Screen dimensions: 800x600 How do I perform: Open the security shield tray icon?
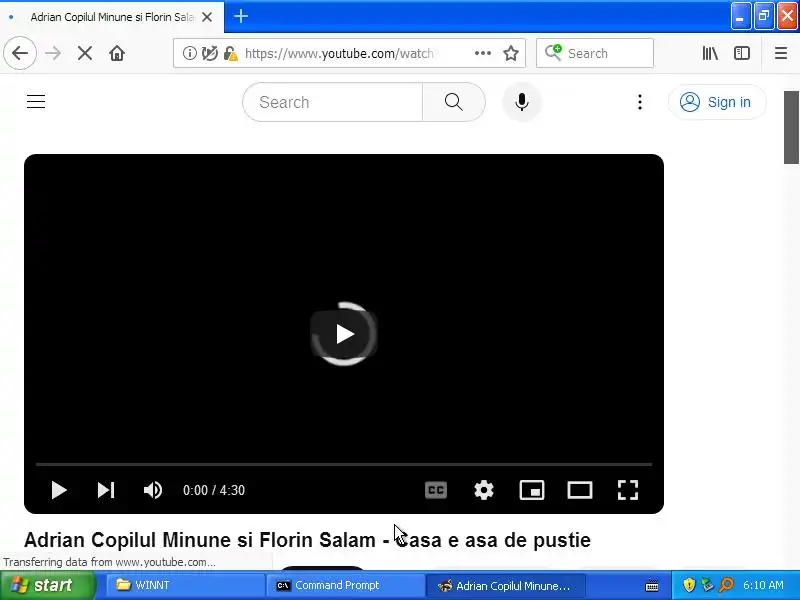tap(689, 585)
